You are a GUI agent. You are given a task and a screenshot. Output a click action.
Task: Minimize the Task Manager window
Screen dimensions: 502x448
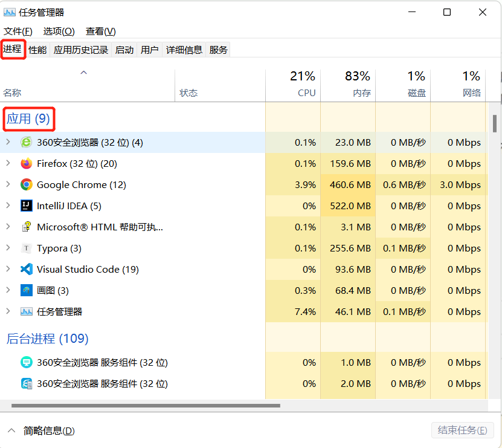pyautogui.click(x=412, y=12)
